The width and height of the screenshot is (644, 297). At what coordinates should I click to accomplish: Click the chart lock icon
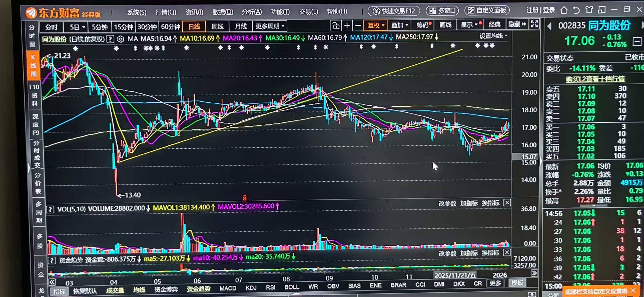[336, 26]
